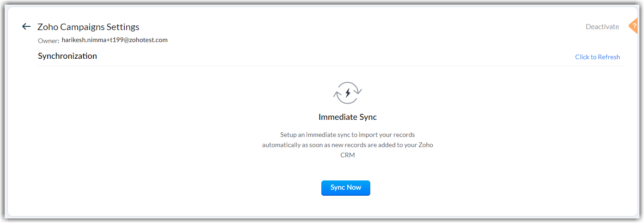This screenshot has height=223, width=644.
Task: Click the Immediate Sync heading
Action: pyautogui.click(x=348, y=117)
